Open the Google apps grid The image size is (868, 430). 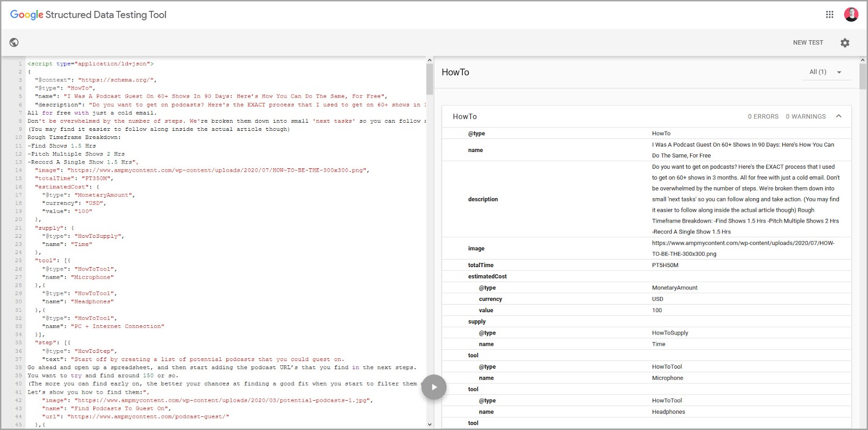pyautogui.click(x=829, y=15)
